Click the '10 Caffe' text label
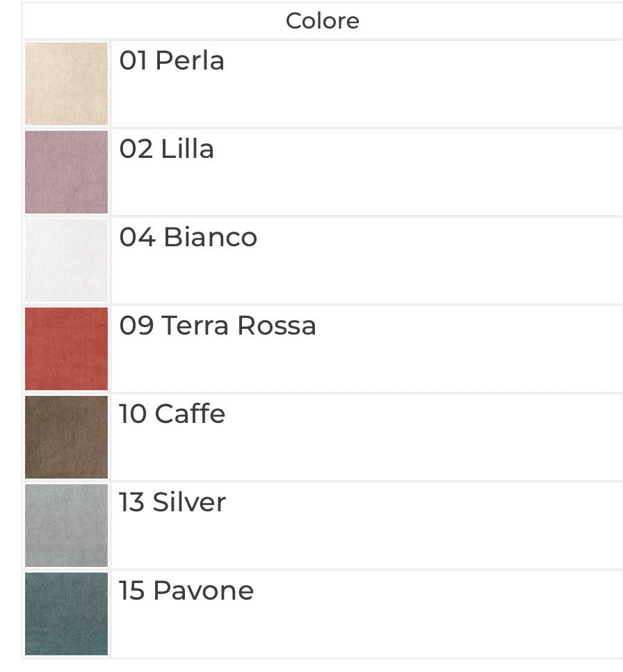 coord(172,414)
